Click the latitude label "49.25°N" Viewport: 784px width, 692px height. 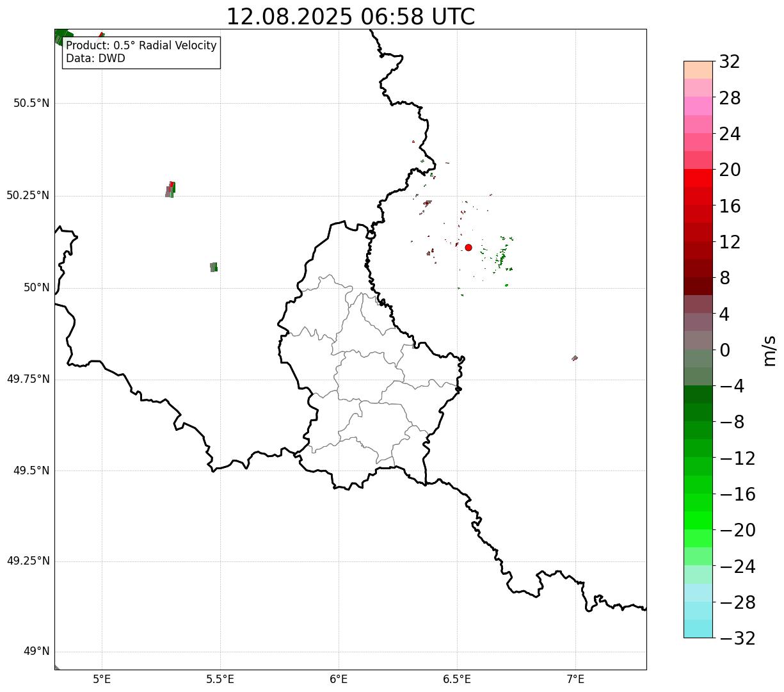coord(28,561)
